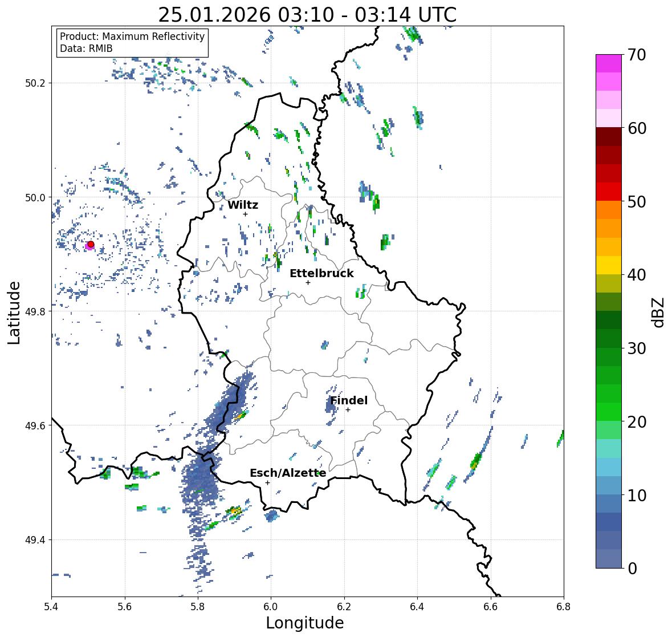Click the bright green 20 dBZ band
Image resolution: width=672 pixels, height=637 pixels.
(609, 412)
